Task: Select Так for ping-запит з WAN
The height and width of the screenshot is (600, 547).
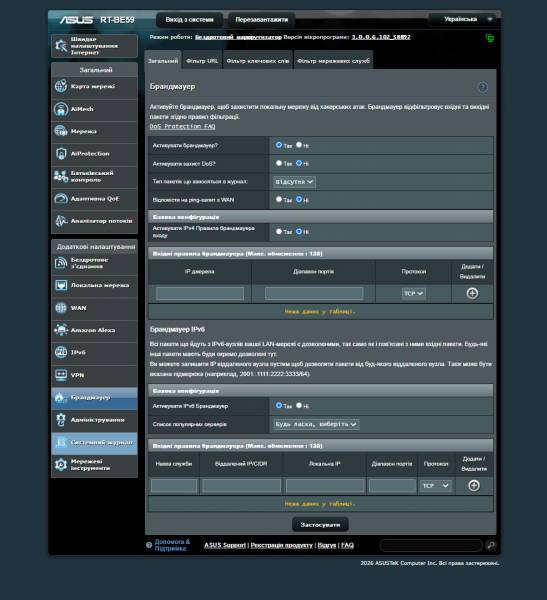Action: tap(279, 199)
